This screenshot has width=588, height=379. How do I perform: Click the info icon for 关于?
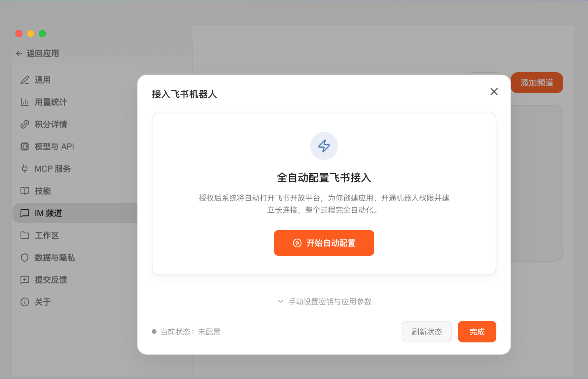(x=25, y=302)
